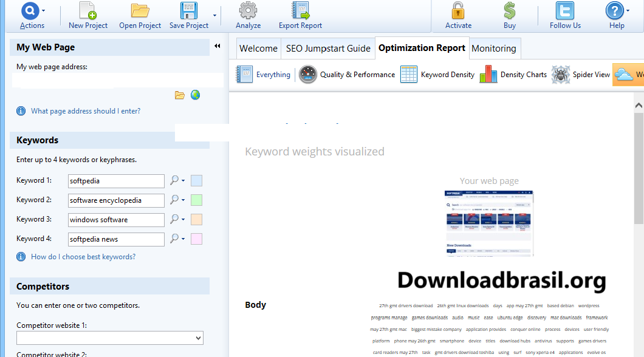Expand Keyword 4 search dropdown arrow
Image resolution: width=644 pixels, height=357 pixels.
(183, 239)
